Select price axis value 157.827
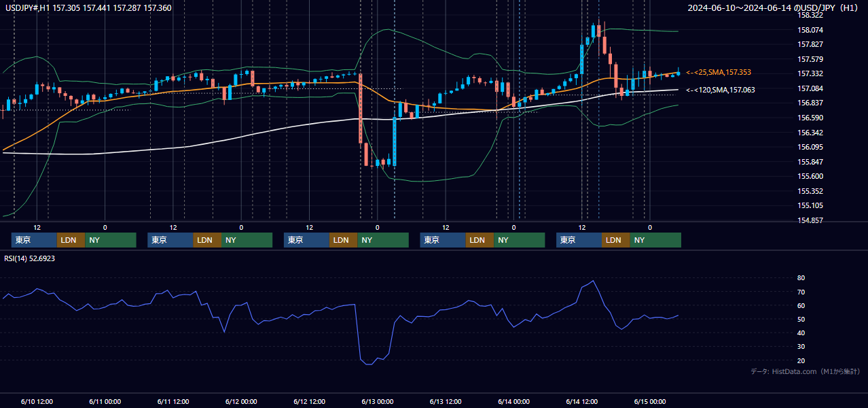868x408 pixels. click(811, 44)
